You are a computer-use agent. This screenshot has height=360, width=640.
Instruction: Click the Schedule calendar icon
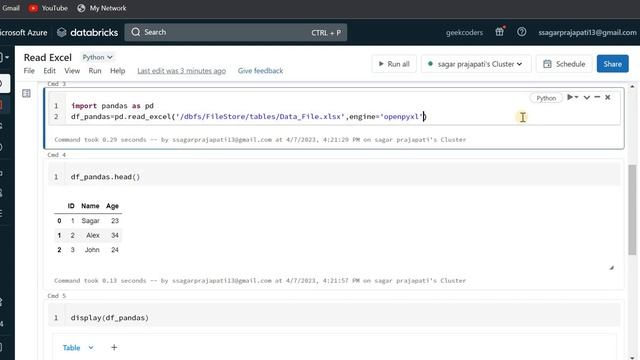(547, 64)
